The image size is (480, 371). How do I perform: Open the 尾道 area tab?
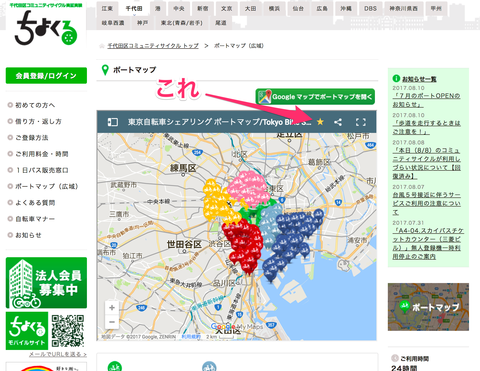(x=221, y=23)
